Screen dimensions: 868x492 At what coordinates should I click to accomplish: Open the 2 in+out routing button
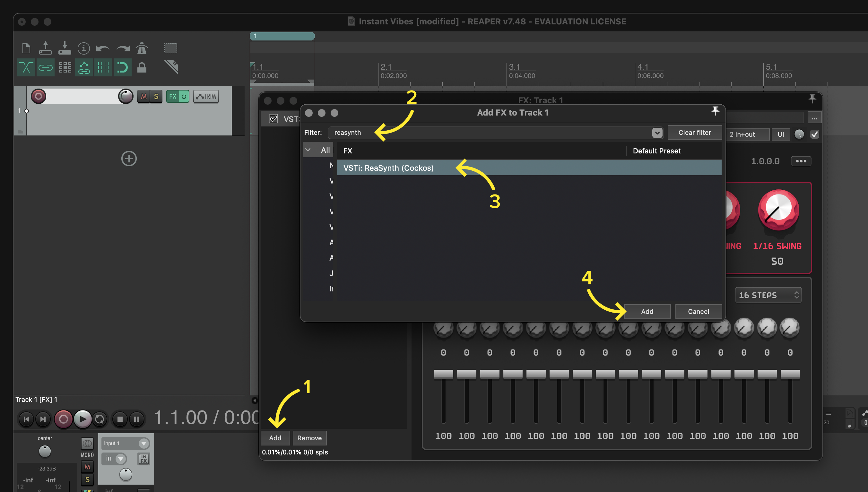[747, 134]
